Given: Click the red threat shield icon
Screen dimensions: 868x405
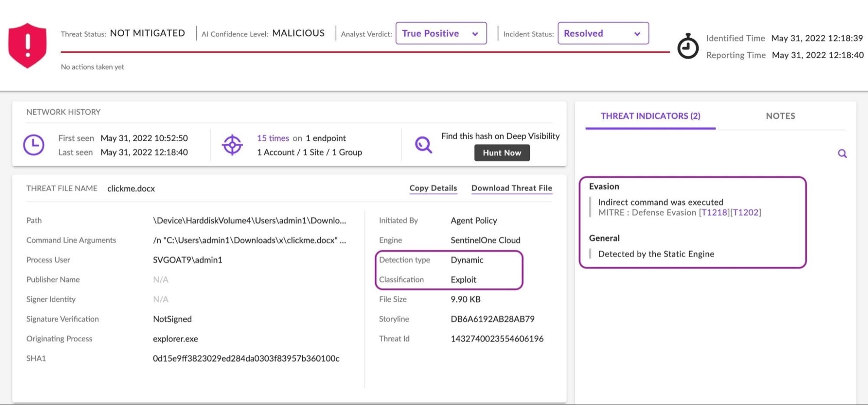Looking at the screenshot, I should 27,45.
